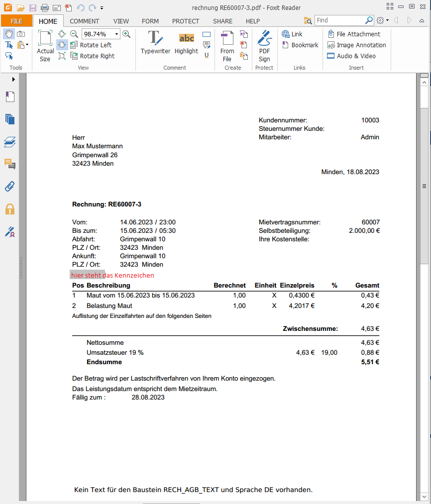Click the PDF Sign tool
Screen dimensions: 431x504
click(x=264, y=45)
